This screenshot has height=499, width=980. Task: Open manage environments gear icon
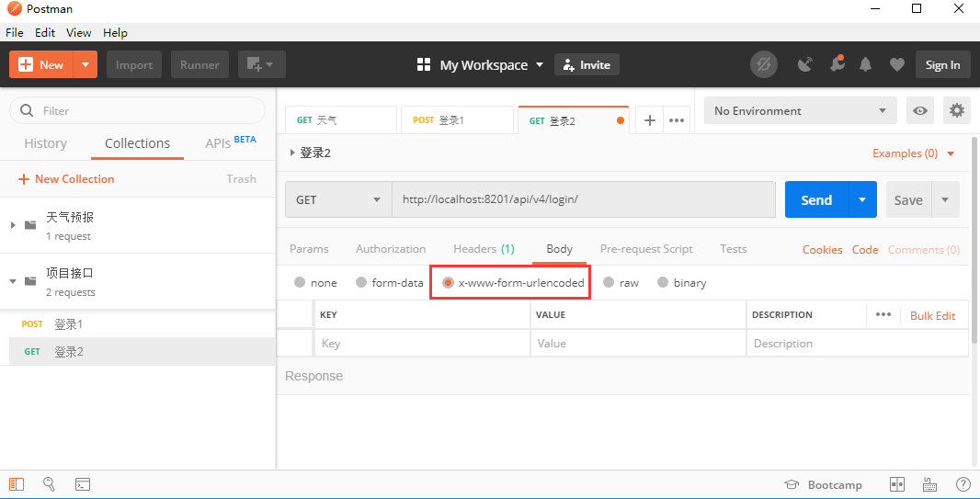click(x=957, y=110)
